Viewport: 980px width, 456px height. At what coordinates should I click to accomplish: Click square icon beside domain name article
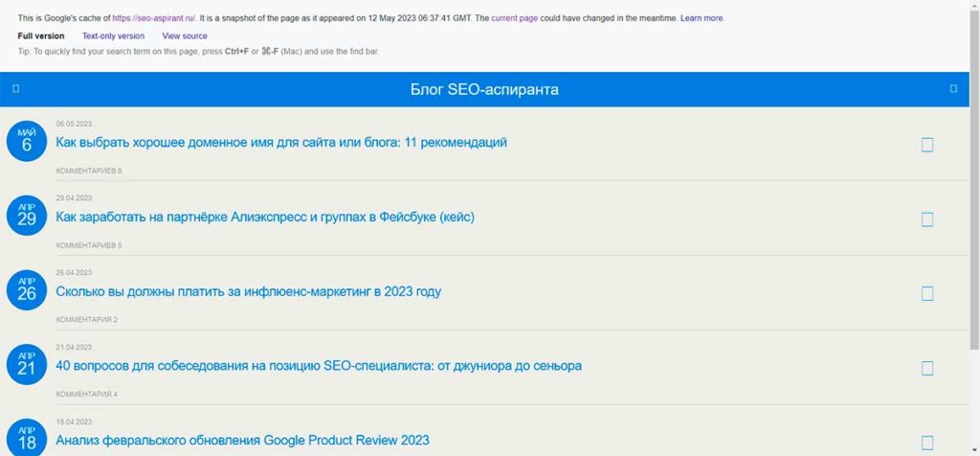(927, 145)
